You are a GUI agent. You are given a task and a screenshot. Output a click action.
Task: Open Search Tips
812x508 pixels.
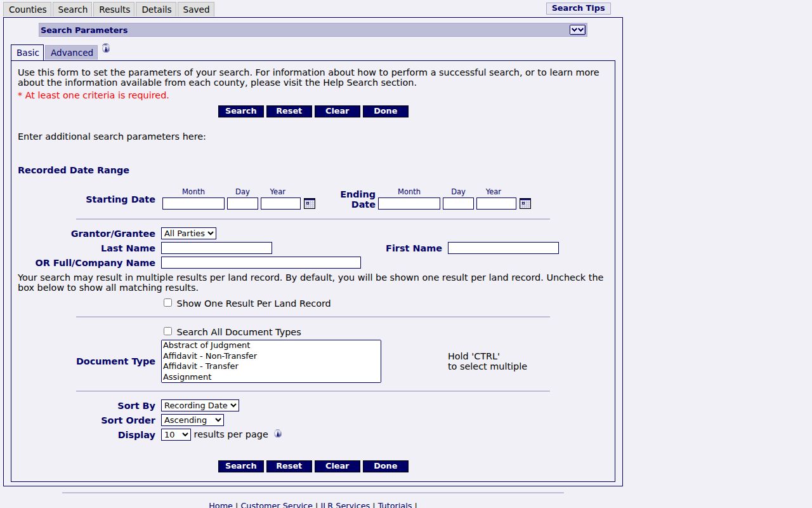click(x=579, y=8)
